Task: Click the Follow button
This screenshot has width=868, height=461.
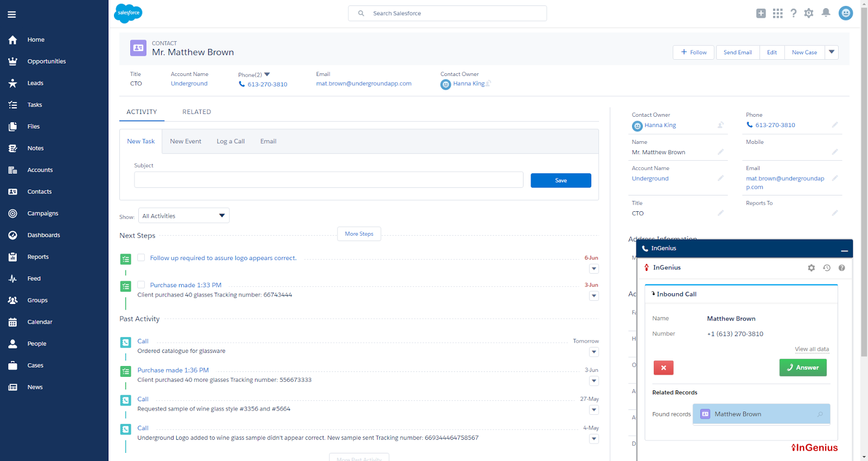Action: tap(694, 52)
